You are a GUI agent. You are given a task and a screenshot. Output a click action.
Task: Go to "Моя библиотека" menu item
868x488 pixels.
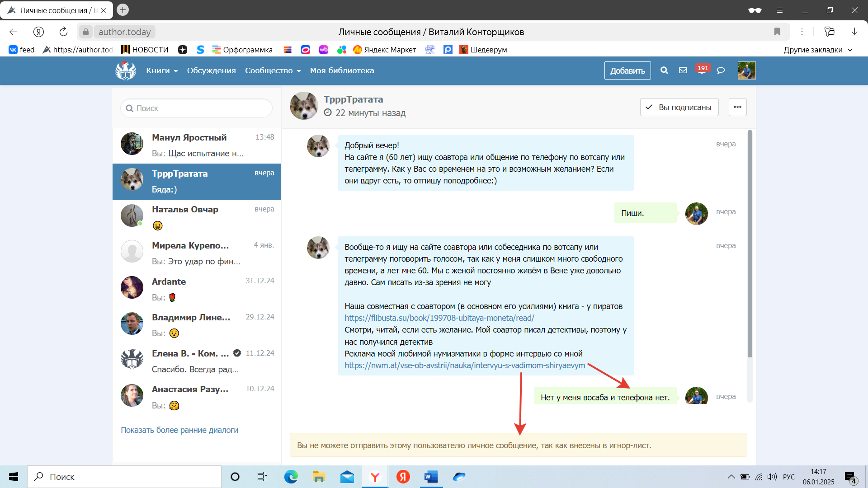[x=342, y=70]
